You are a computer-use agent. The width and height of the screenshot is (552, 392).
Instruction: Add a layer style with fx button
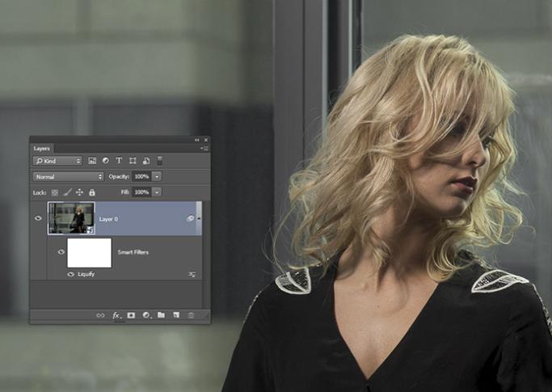point(116,315)
